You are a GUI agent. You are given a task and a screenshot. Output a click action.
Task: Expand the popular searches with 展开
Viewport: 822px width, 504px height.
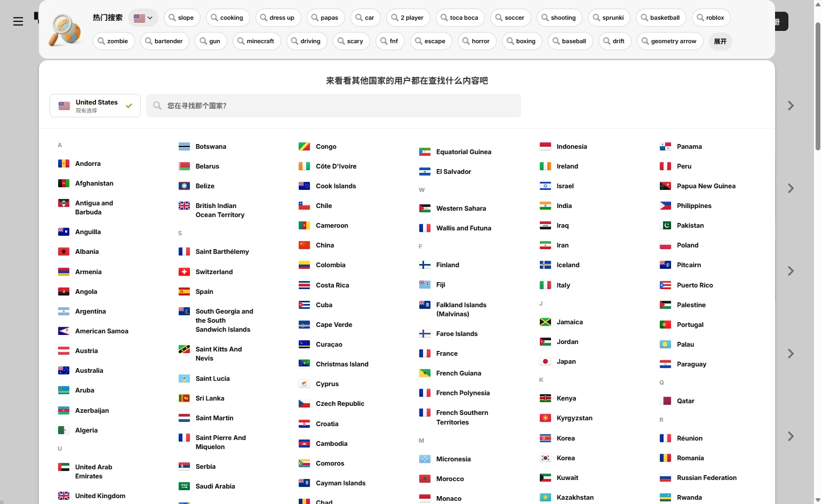pyautogui.click(x=720, y=41)
